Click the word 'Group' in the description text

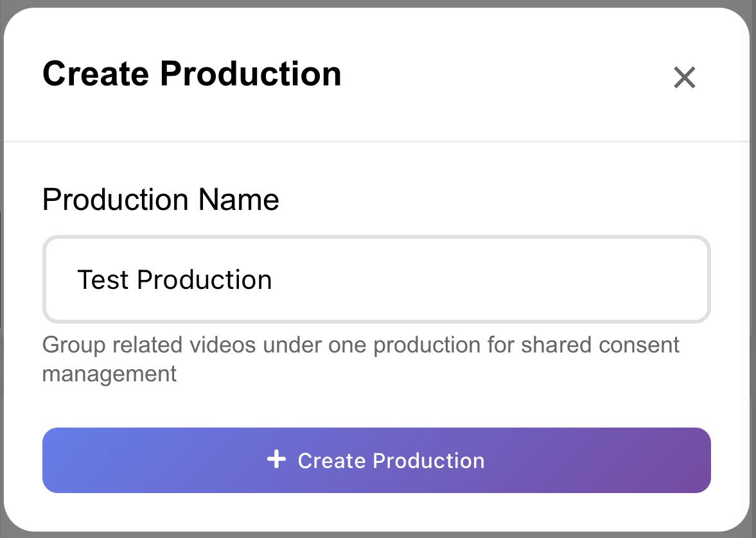click(73, 345)
